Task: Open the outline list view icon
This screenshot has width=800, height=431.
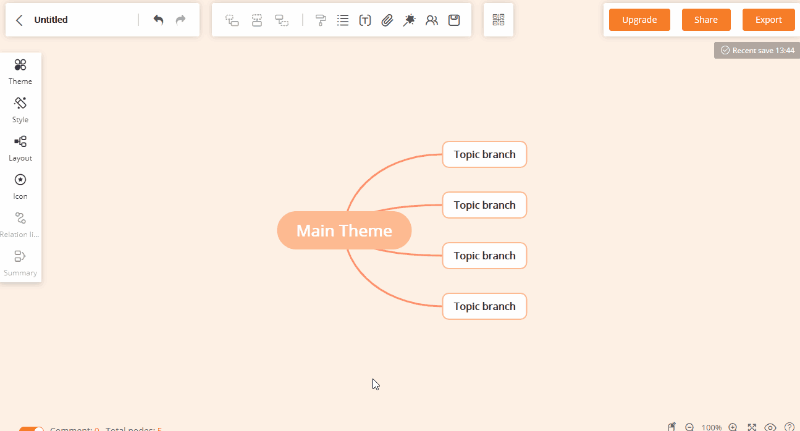Action: tap(343, 20)
